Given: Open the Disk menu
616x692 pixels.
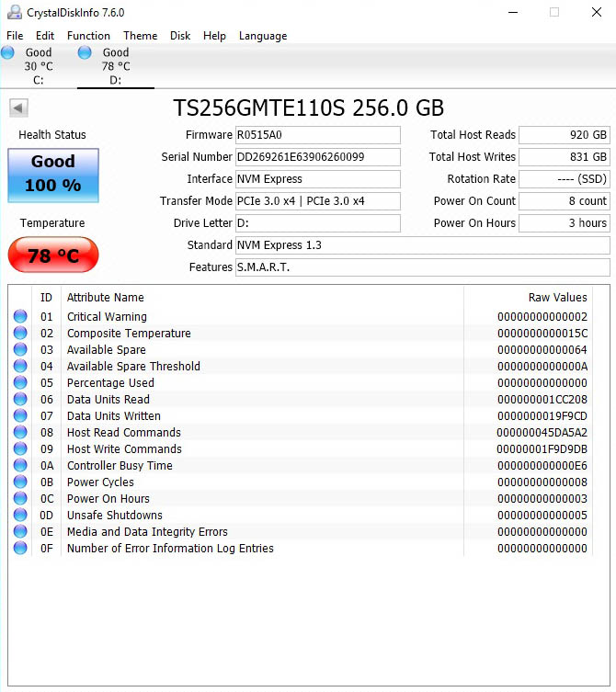Looking at the screenshot, I should 180,36.
